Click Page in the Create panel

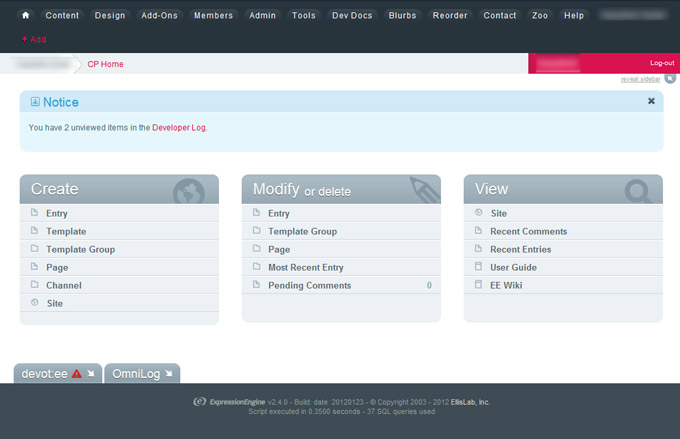point(57,268)
